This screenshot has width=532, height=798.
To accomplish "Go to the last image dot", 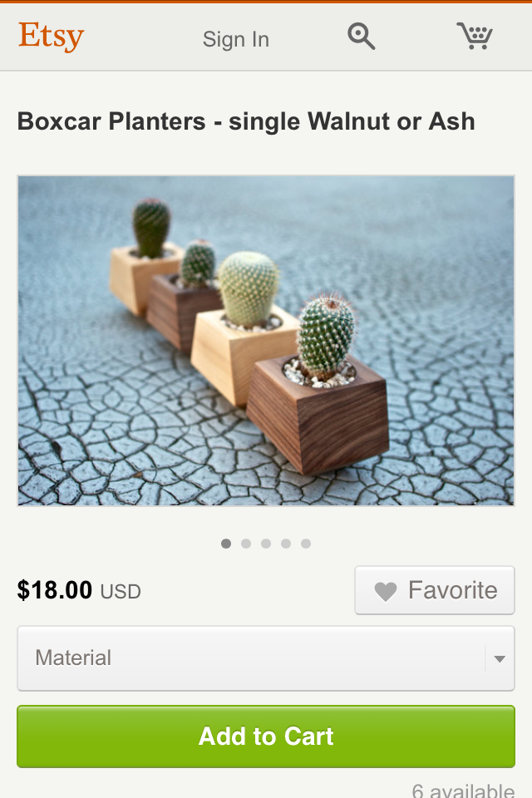I will click(x=305, y=544).
